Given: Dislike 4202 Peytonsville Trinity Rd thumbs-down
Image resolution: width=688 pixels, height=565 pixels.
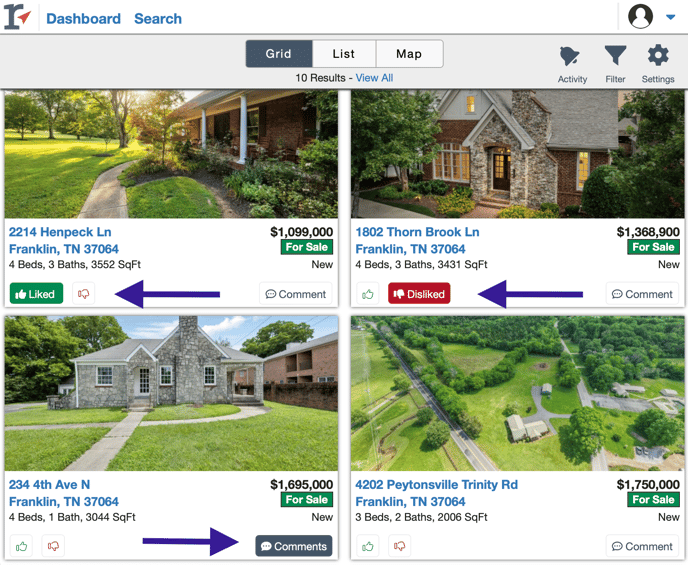Looking at the screenshot, I should click(399, 546).
